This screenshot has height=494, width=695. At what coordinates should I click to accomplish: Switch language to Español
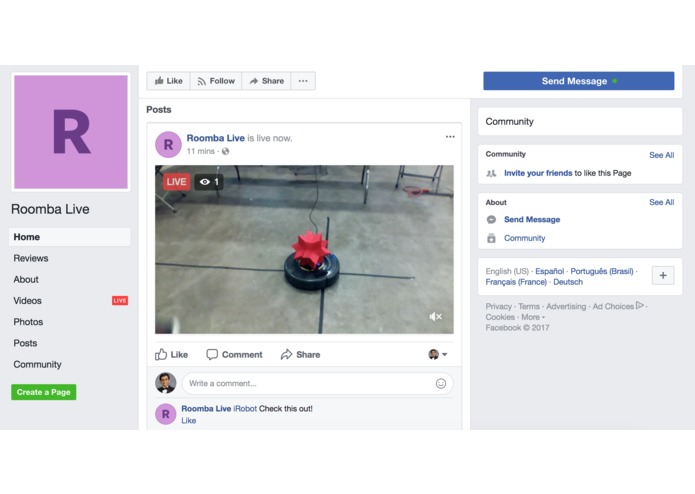pos(550,271)
